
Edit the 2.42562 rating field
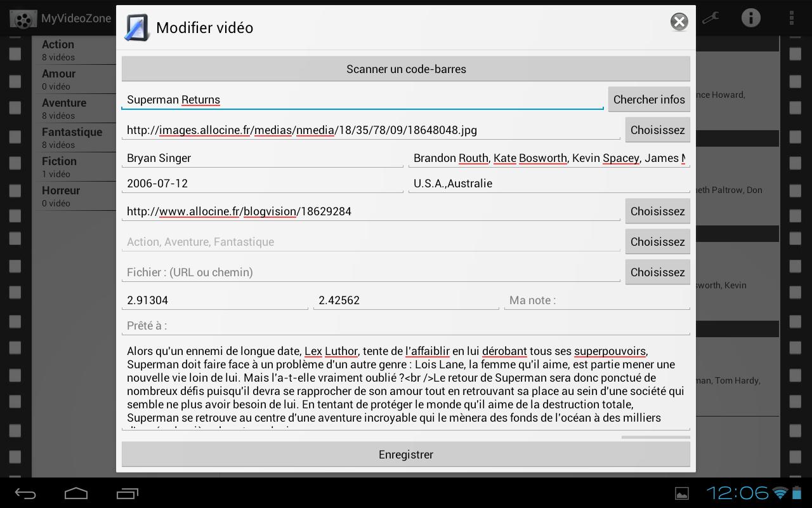[406, 300]
